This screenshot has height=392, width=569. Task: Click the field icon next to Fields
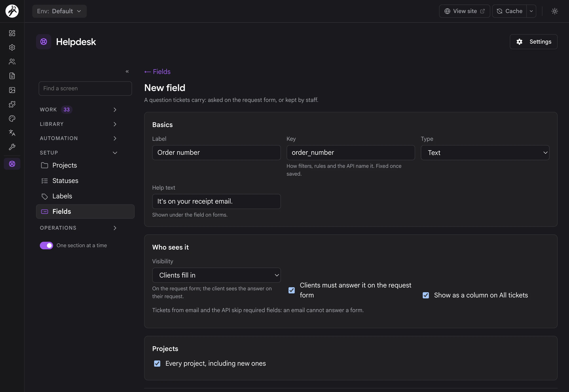(45, 212)
